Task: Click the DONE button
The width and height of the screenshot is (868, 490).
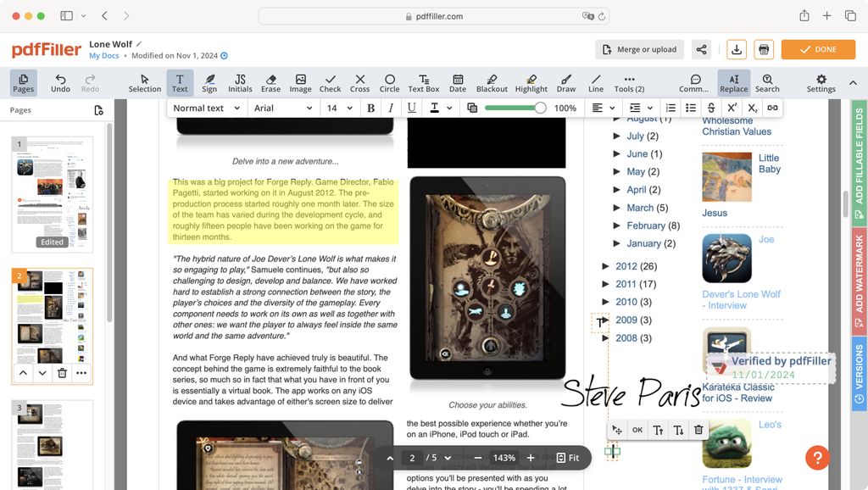Action: 816,49
